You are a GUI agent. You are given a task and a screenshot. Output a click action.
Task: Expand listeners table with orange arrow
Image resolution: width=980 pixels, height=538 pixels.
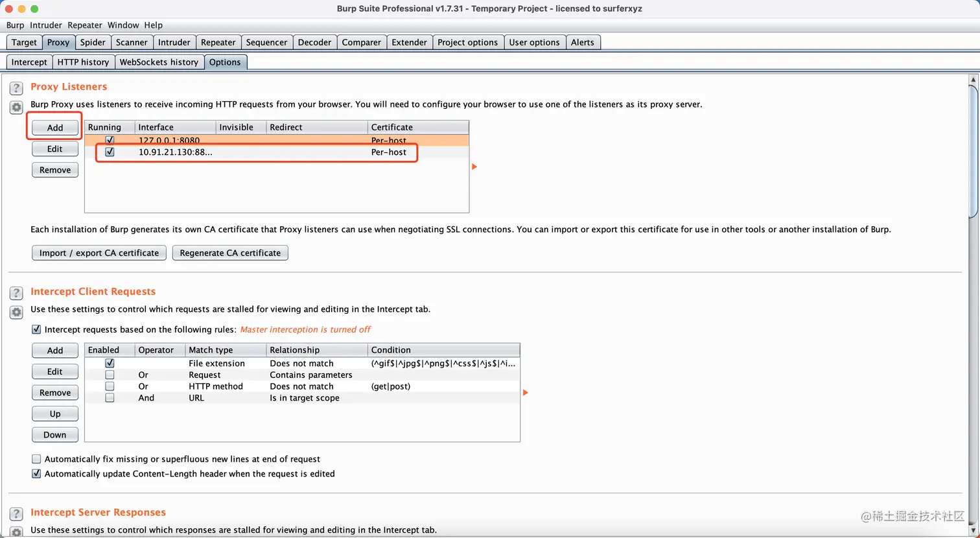point(474,167)
